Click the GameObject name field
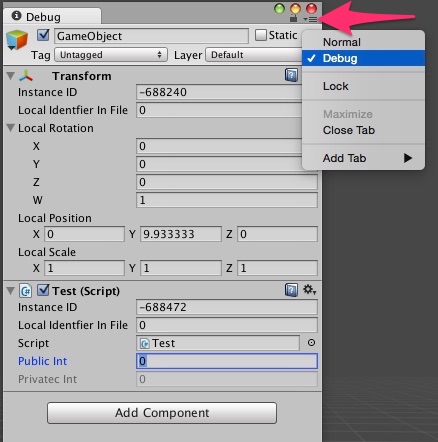This screenshot has height=442, width=438. tap(151, 36)
